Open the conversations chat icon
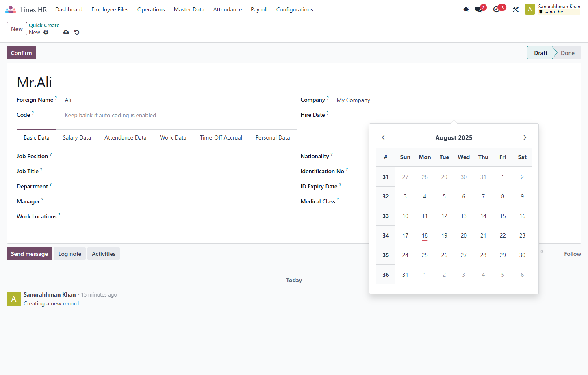 click(x=478, y=9)
